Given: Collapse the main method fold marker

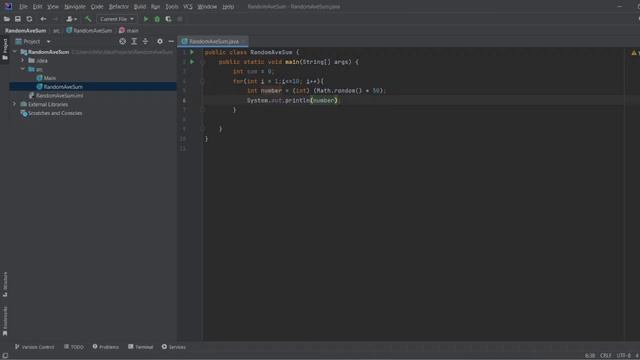Looking at the screenshot, I should point(202,62).
